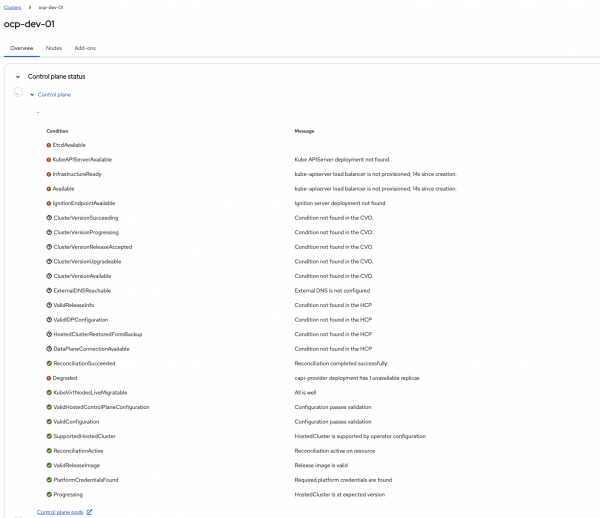Screen dimensions: 600x518
Task: Click the unknown status icon for ClusterVersionReleaseAccepted
Action: (x=49, y=247)
